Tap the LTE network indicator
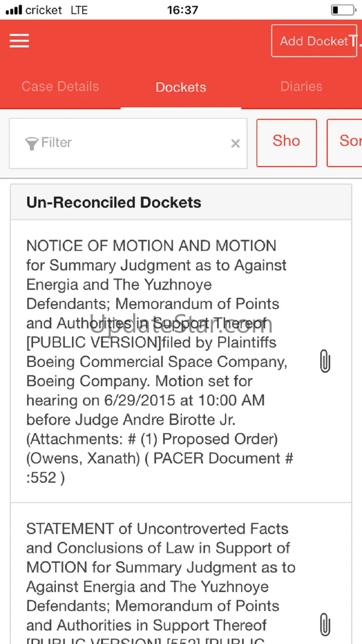The width and height of the screenshot is (362, 644). [x=79, y=10]
